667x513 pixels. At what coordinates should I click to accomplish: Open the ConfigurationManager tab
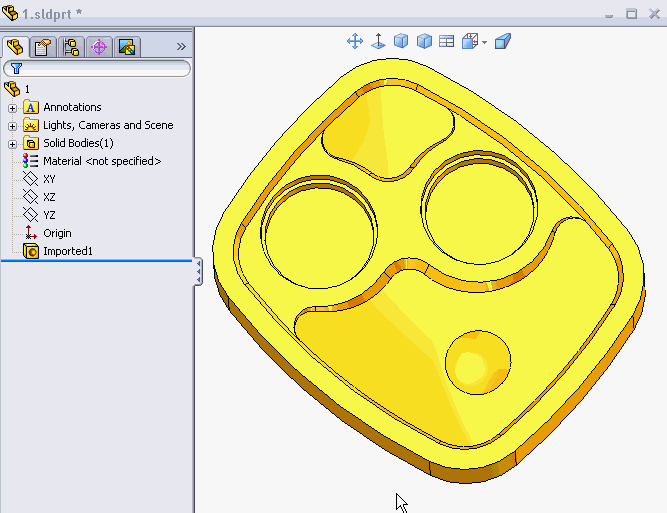(71, 47)
